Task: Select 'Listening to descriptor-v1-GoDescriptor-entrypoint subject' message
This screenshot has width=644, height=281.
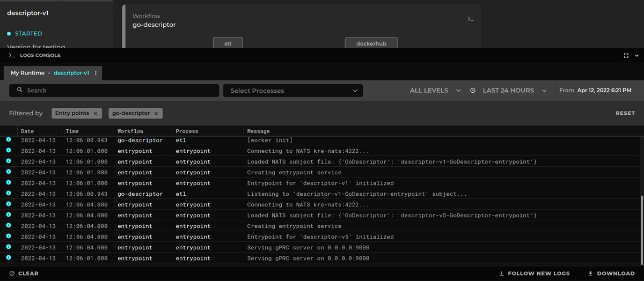Action: (x=357, y=194)
